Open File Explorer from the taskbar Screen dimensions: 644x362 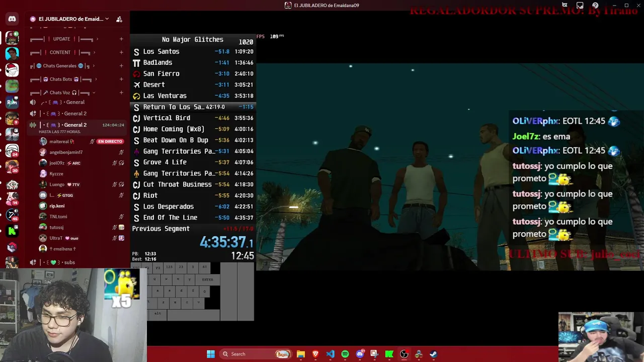tap(301, 354)
